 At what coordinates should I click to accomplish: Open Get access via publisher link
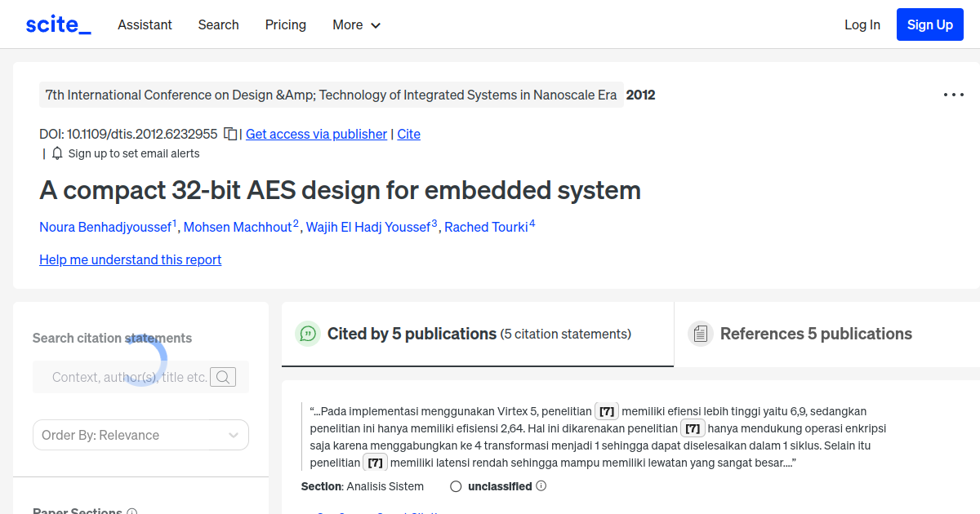pos(316,134)
